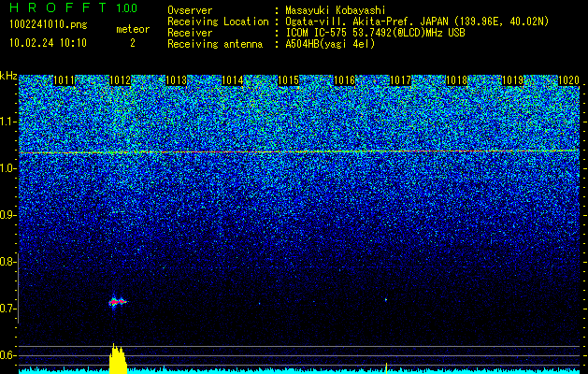Click the Ovserver field label
This screenshot has width=588, height=374.
(190, 10)
